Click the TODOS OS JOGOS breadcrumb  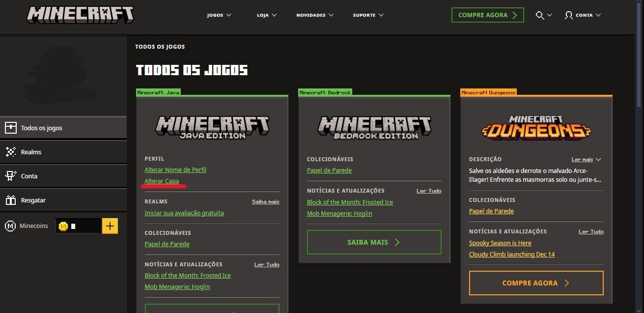point(160,47)
